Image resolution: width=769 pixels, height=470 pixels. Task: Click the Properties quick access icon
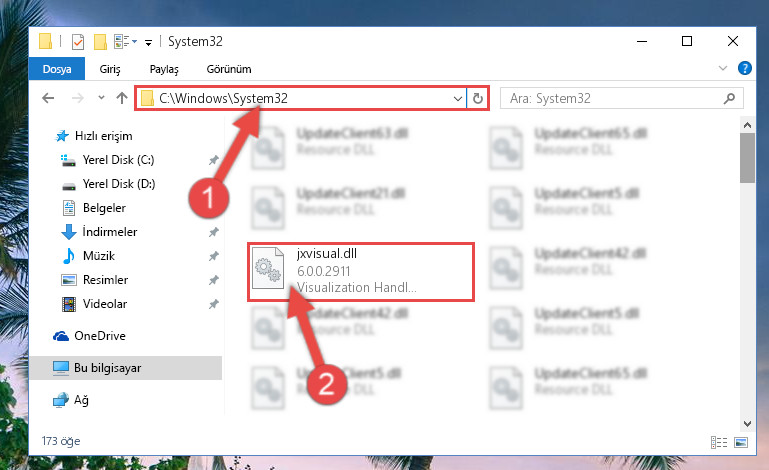77,42
